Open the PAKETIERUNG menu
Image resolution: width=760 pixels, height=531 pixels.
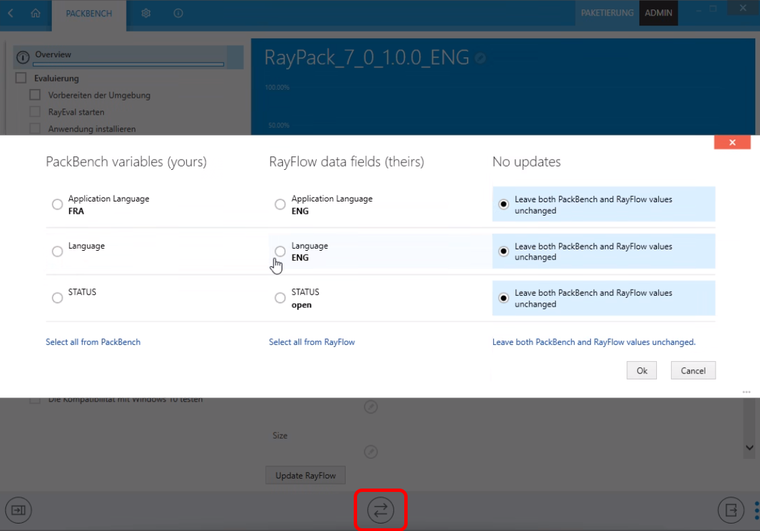point(607,13)
